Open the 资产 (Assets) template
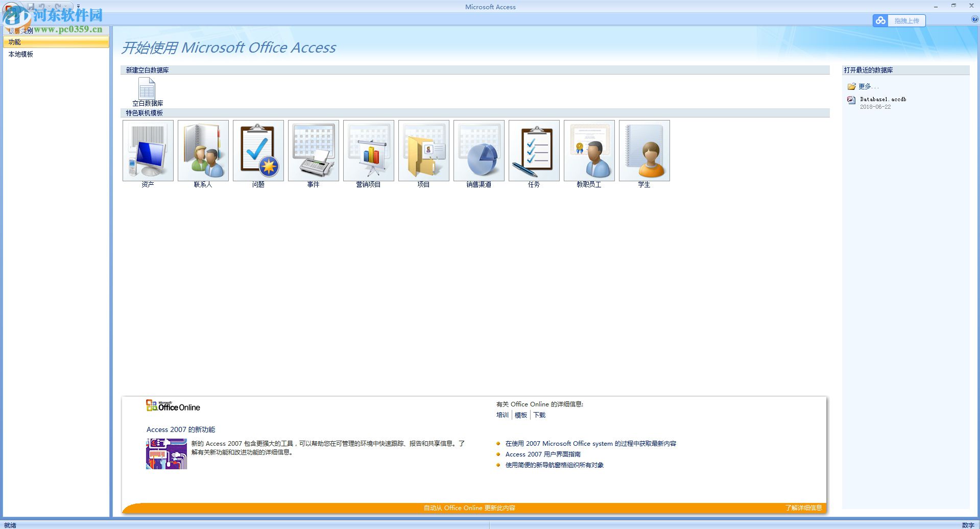The image size is (980, 529). [x=148, y=150]
